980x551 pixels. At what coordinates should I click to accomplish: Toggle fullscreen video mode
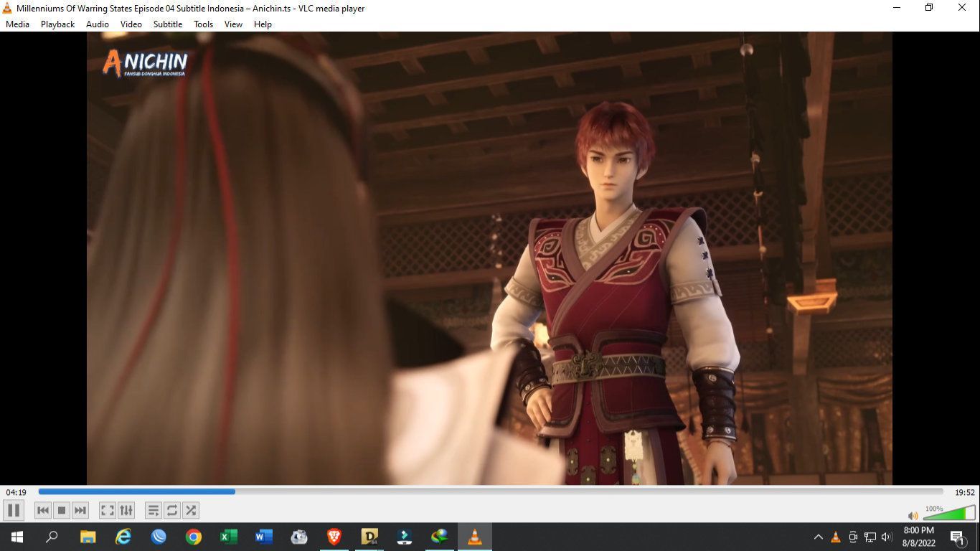(x=107, y=510)
